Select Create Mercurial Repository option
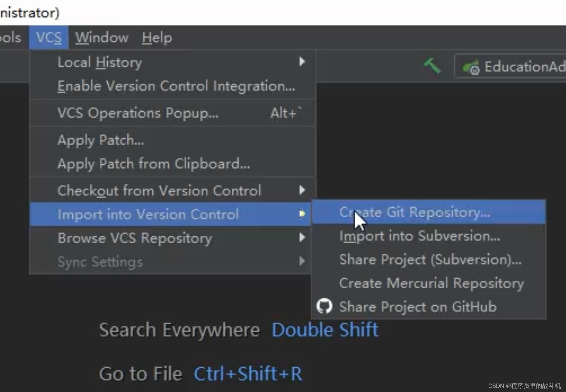The width and height of the screenshot is (566, 392). click(x=429, y=283)
